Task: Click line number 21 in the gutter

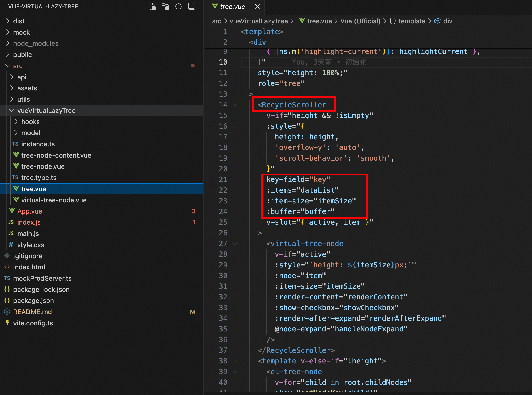Action: pyautogui.click(x=223, y=179)
